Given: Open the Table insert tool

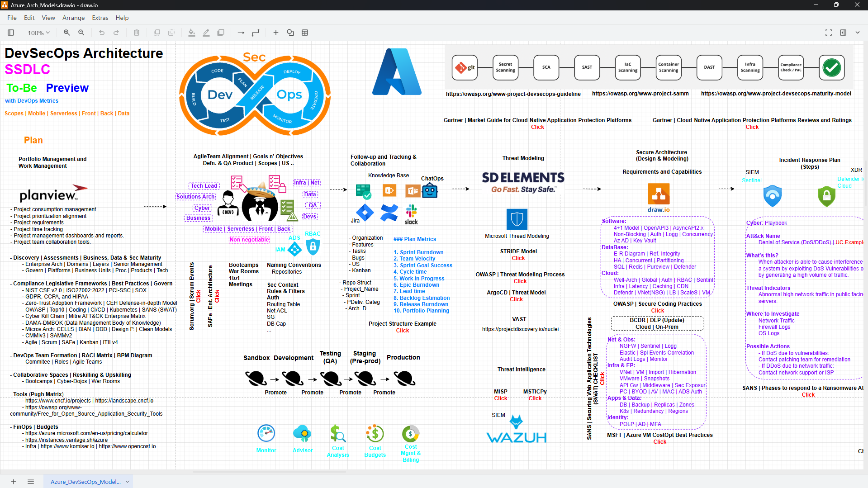Looking at the screenshot, I should pyautogui.click(x=305, y=33).
